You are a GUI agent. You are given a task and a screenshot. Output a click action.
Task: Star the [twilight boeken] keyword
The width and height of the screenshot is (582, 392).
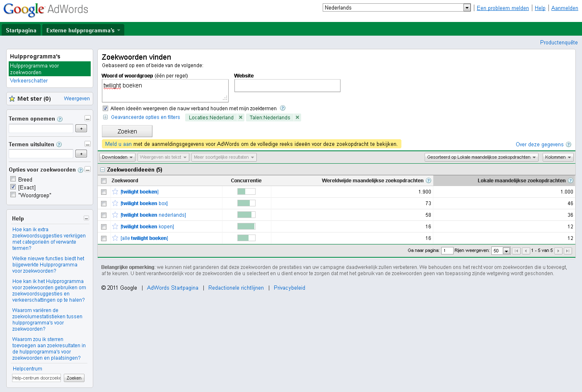pyautogui.click(x=115, y=191)
